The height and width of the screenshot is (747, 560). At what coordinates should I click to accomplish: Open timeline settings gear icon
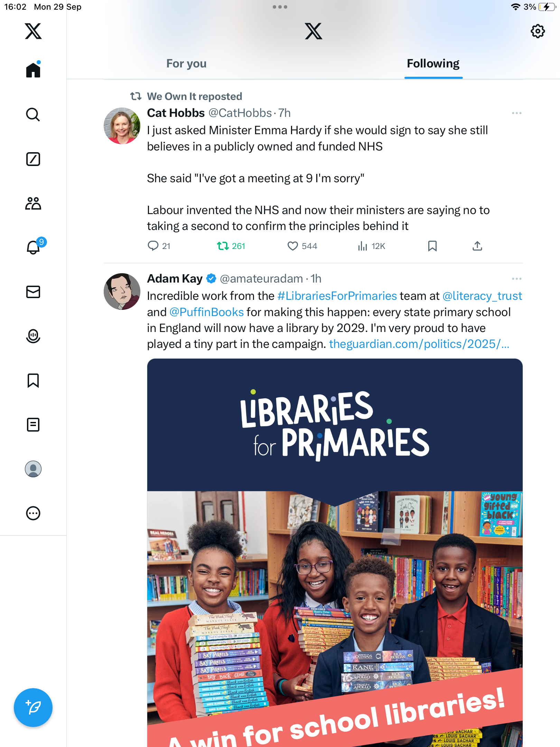pos(538,31)
